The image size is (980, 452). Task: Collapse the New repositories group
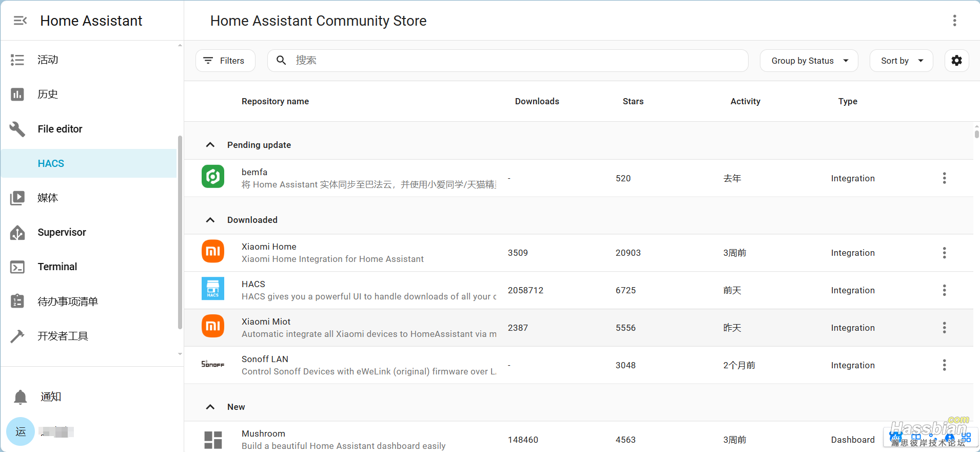(210, 407)
